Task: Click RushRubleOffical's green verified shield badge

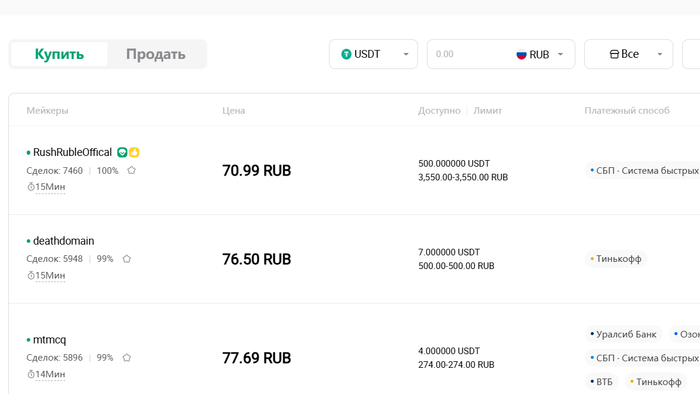Action: [122, 153]
